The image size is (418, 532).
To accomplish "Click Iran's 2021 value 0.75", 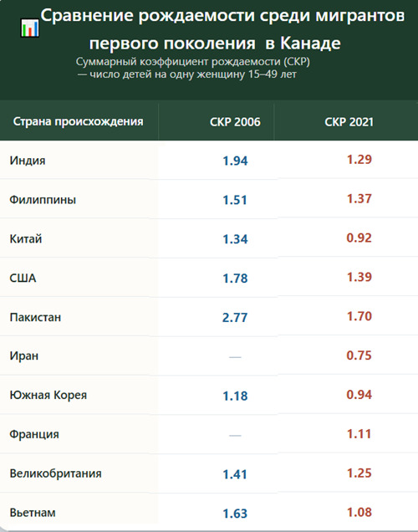I will [x=359, y=356].
